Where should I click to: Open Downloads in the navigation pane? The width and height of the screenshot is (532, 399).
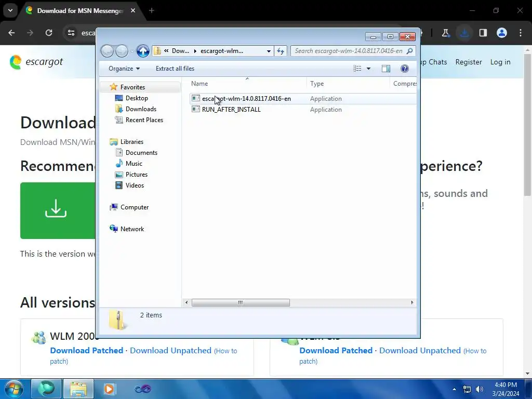pos(141,109)
